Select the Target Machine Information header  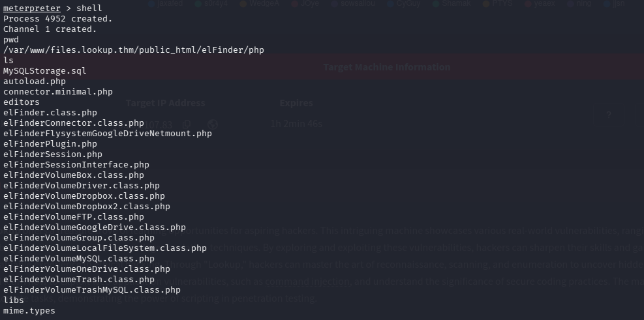[x=386, y=67]
